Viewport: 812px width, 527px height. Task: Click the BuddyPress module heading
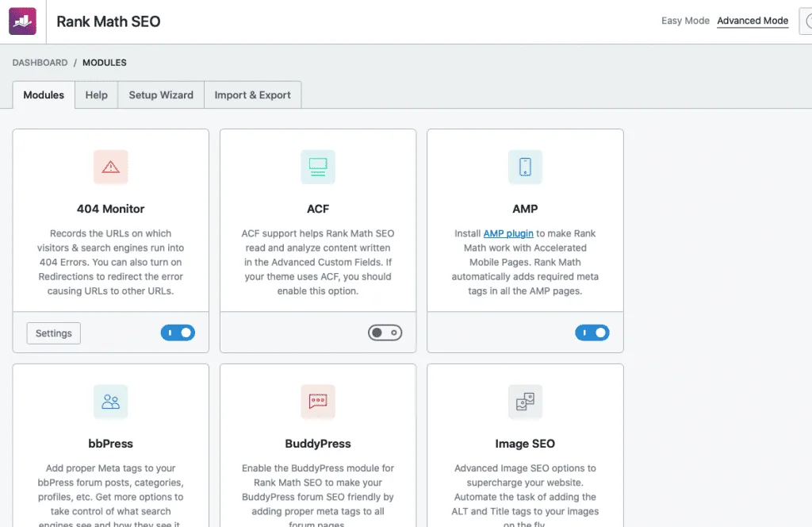(318, 444)
